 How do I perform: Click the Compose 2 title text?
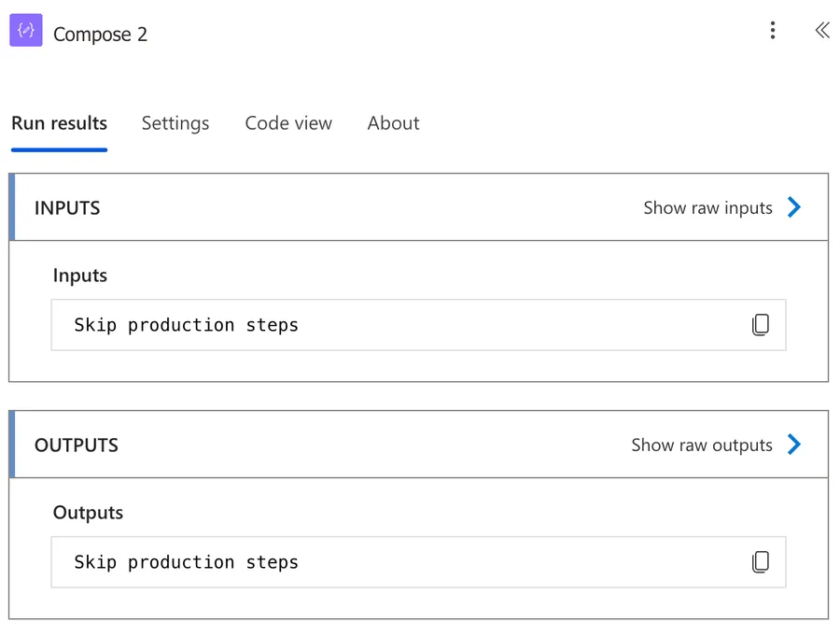[100, 35]
